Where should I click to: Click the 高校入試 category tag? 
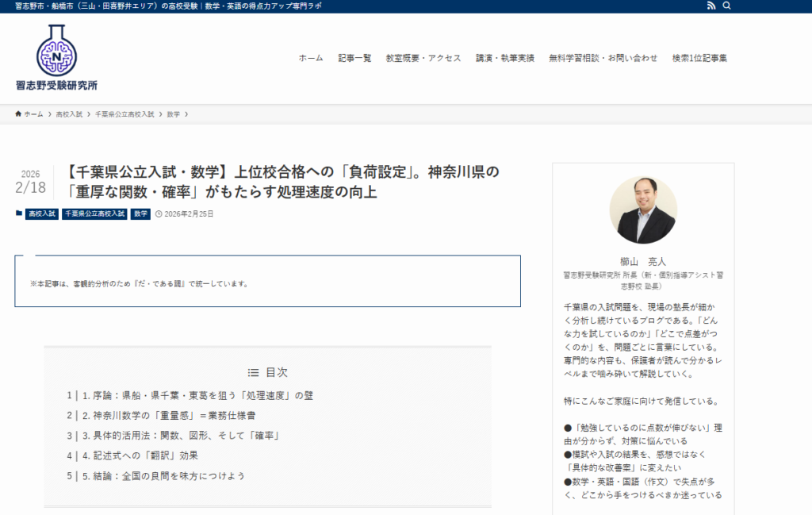(x=42, y=213)
